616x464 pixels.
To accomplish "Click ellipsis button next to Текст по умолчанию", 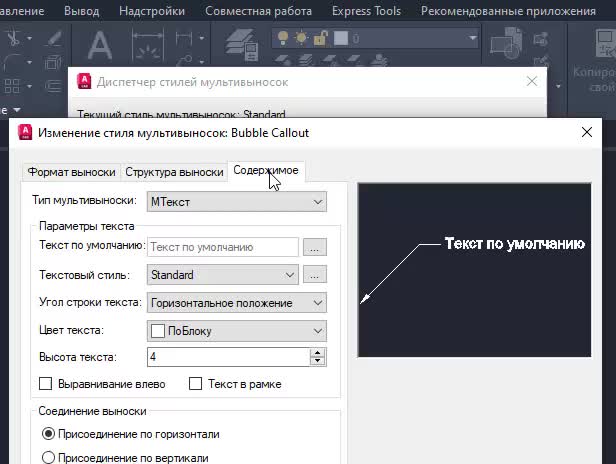I will (x=314, y=247).
